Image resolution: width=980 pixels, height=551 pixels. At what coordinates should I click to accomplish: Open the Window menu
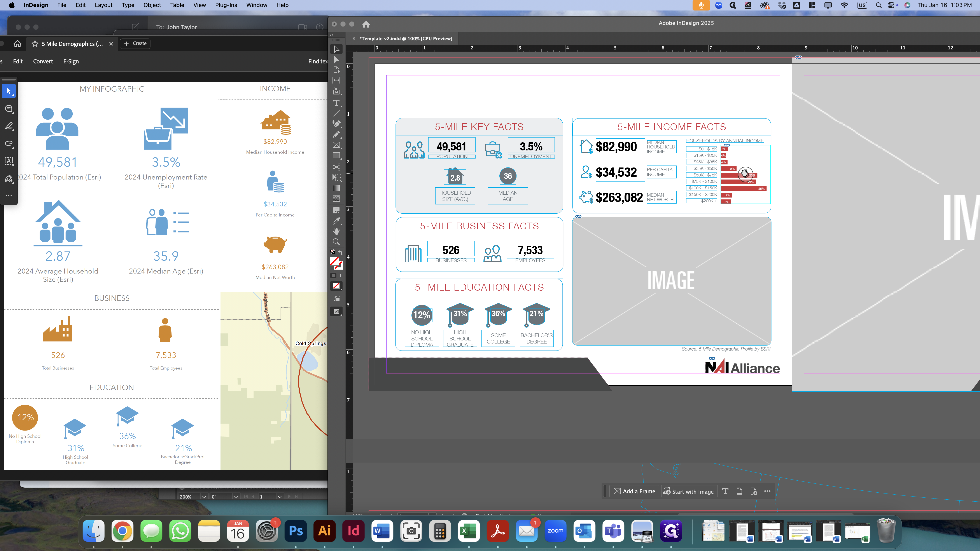pyautogui.click(x=257, y=5)
